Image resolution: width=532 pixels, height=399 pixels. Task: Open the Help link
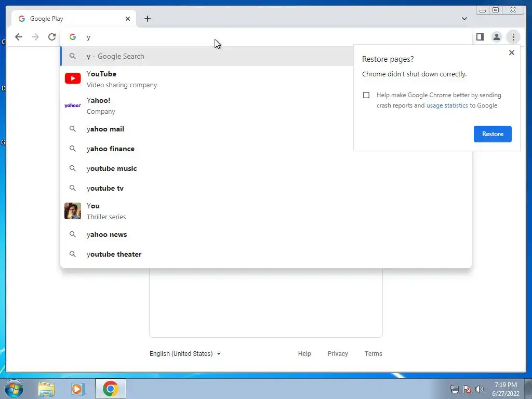pyautogui.click(x=304, y=353)
